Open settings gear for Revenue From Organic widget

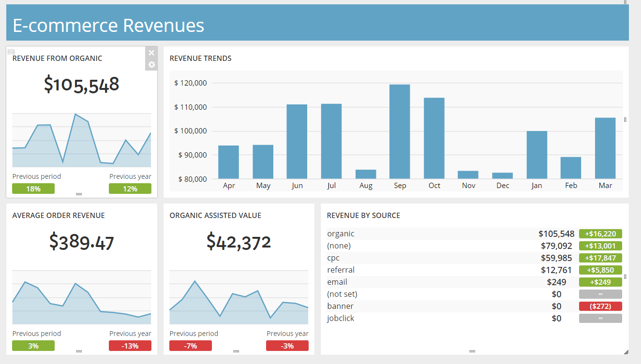pyautogui.click(x=151, y=64)
